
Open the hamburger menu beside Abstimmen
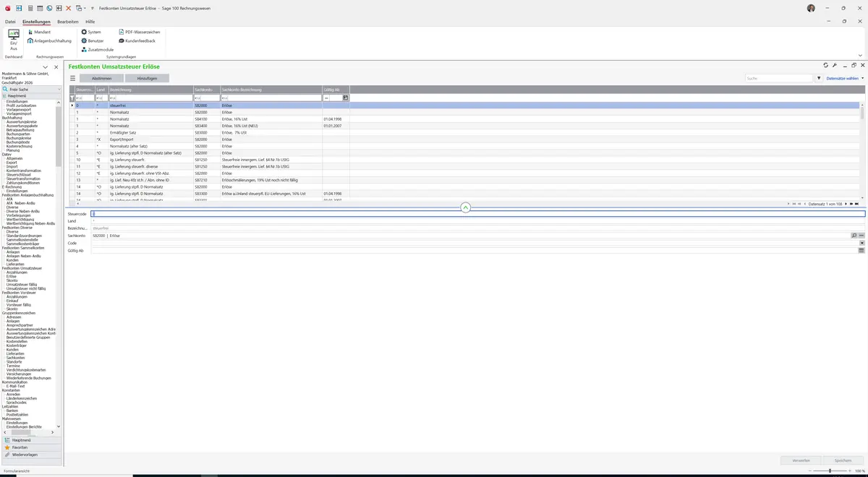coord(72,78)
